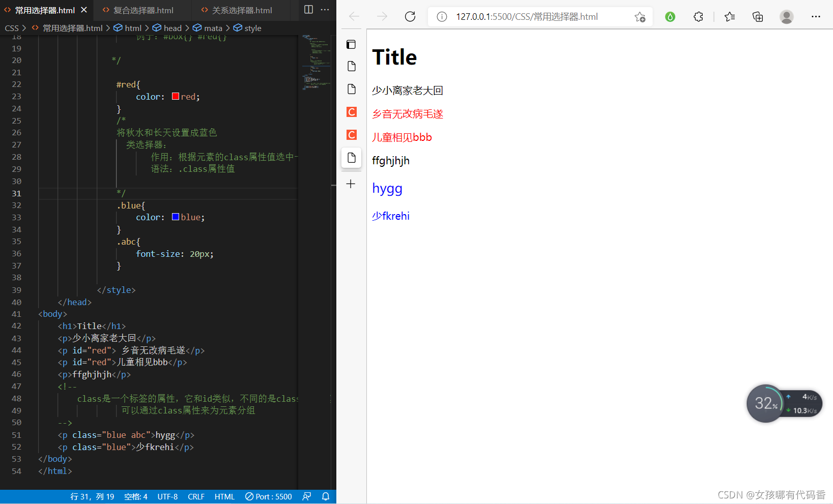Select the second orange C tab

[x=351, y=135]
